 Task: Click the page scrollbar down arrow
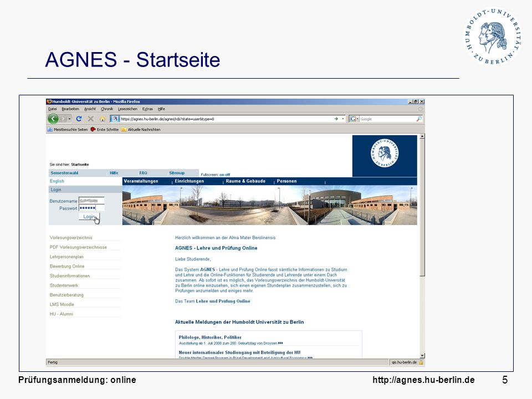point(422,356)
